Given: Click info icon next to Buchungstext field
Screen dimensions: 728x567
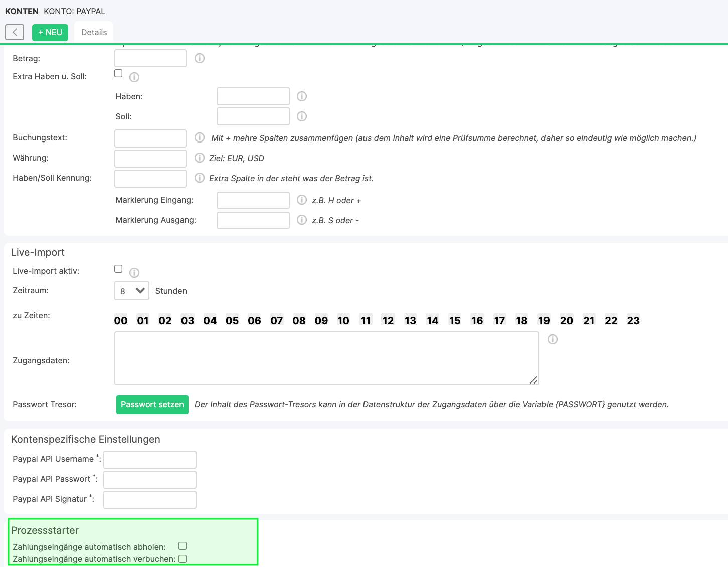Looking at the screenshot, I should pyautogui.click(x=200, y=137).
